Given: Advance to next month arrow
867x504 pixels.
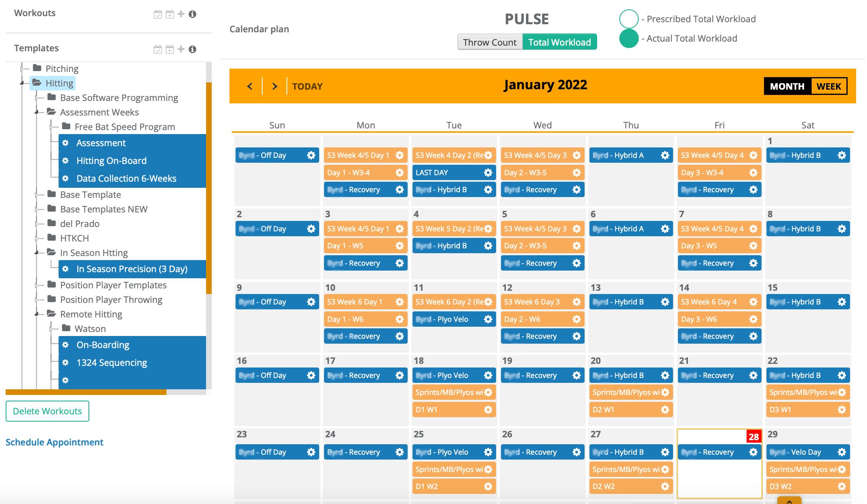Looking at the screenshot, I should coord(275,86).
